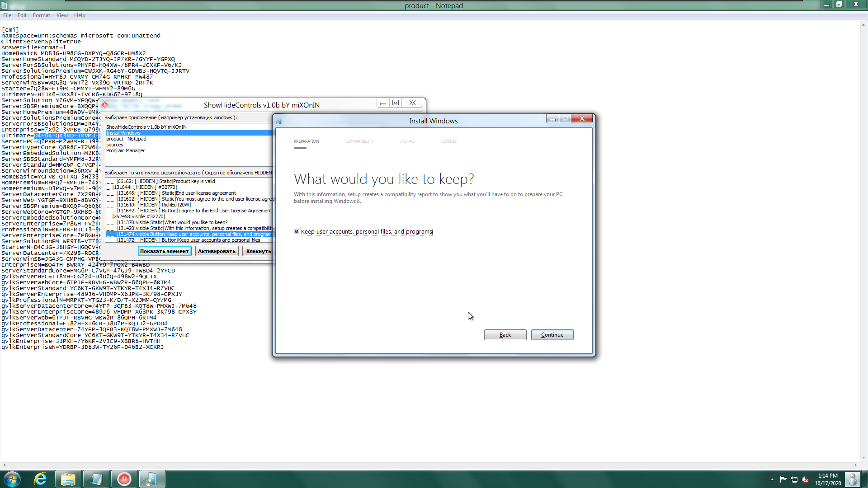Click Install Windows title bar setup icon
868x488 pixels.
(279, 121)
